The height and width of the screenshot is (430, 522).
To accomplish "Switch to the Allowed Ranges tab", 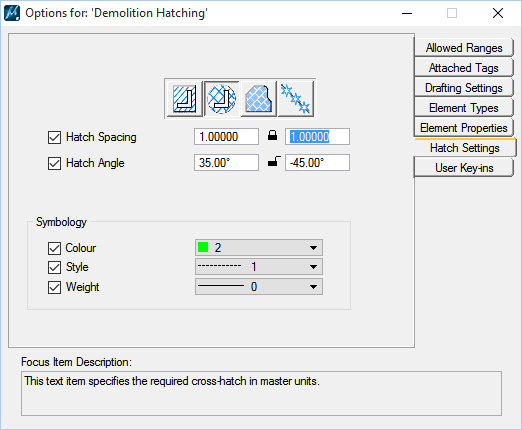I will pos(464,48).
